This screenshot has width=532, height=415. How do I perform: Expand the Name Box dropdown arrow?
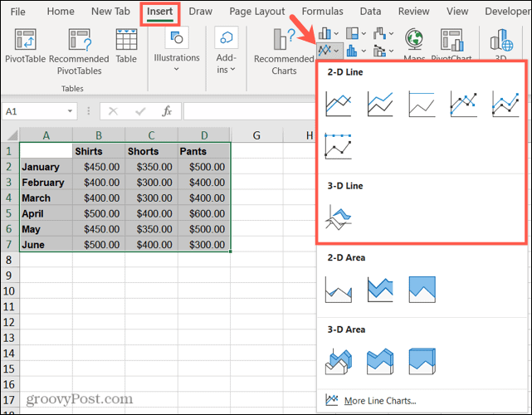[70, 111]
